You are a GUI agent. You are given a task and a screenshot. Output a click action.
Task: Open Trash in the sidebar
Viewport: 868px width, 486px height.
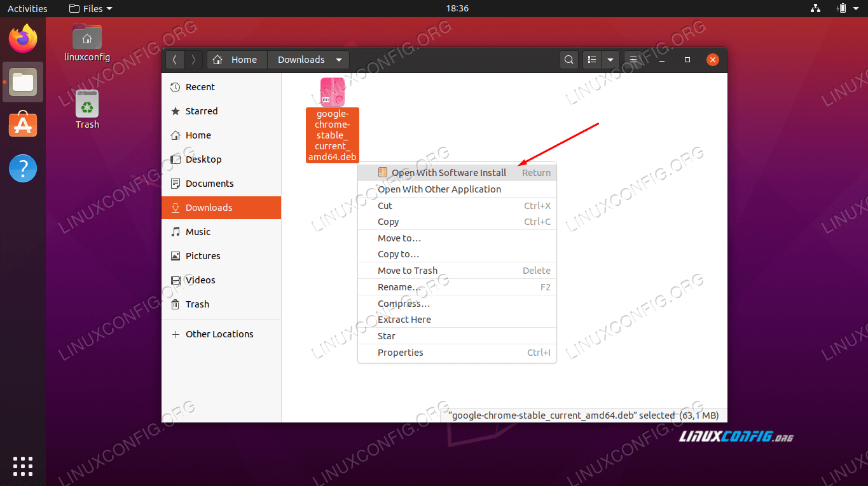click(221, 304)
